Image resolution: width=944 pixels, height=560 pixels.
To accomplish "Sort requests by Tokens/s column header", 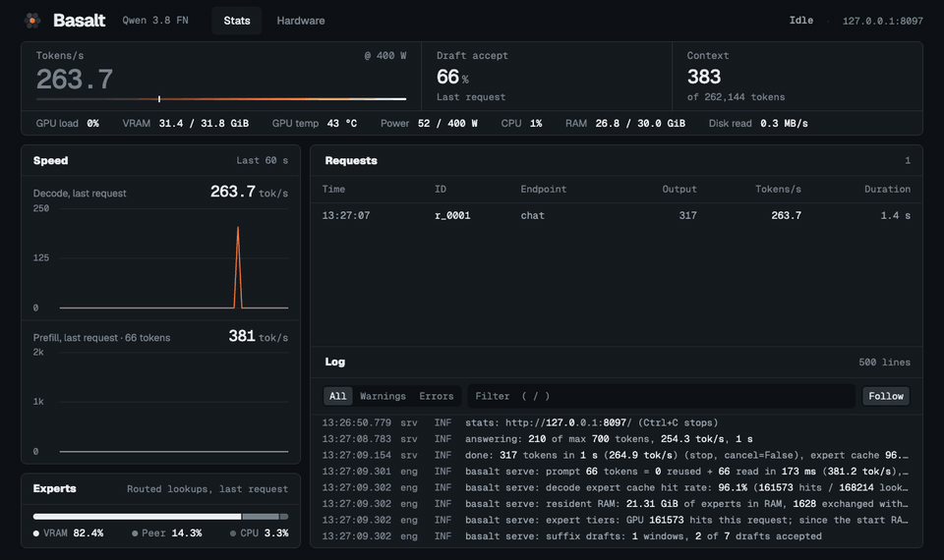I will tap(778, 189).
